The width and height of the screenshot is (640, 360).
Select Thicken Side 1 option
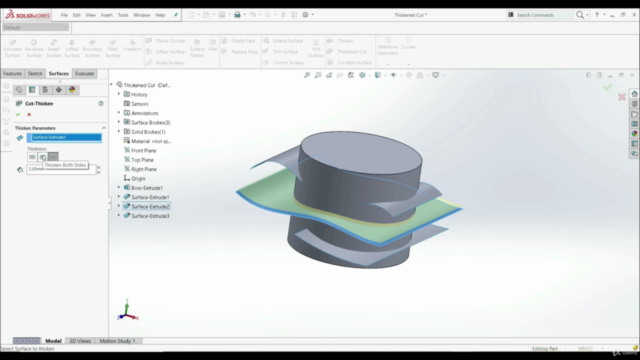click(x=32, y=157)
